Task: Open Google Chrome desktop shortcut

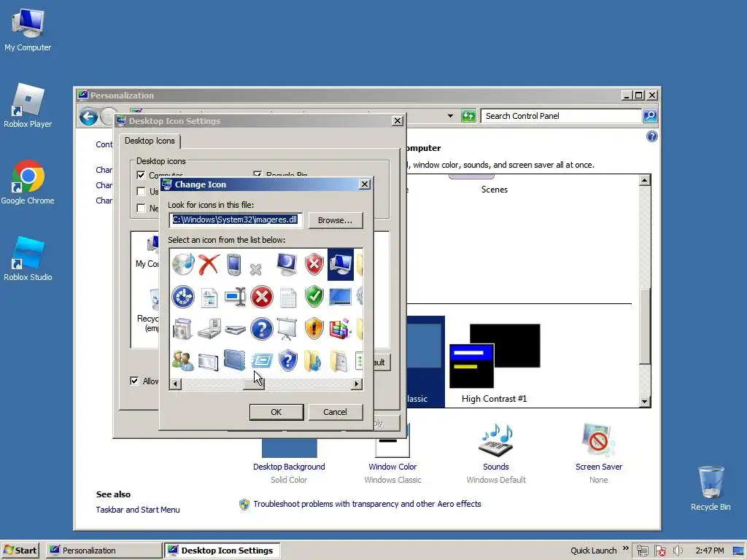Action: pyautogui.click(x=28, y=182)
